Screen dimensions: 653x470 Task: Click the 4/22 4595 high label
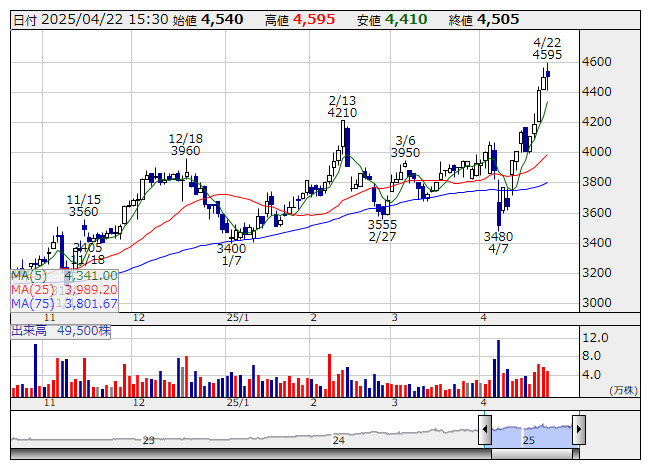pos(547,48)
